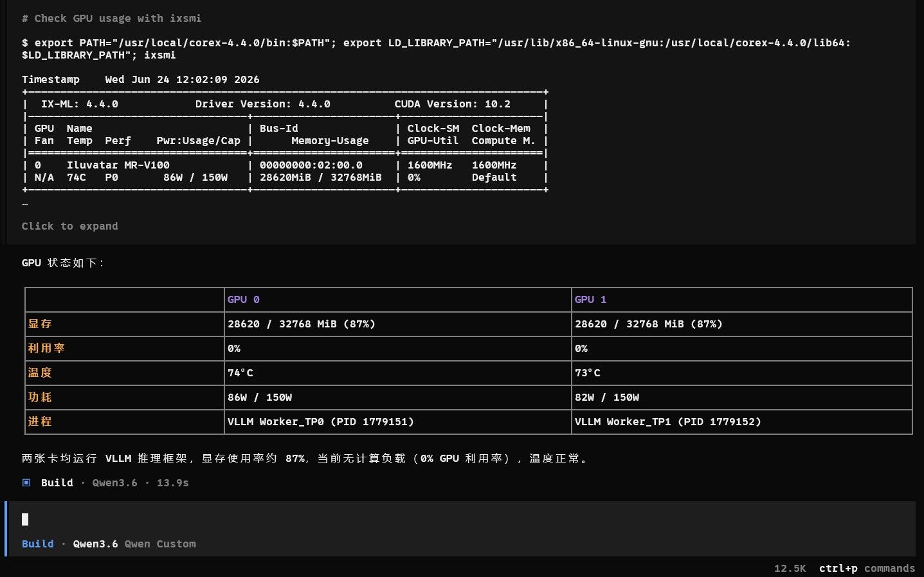Image resolution: width=924 pixels, height=577 pixels.
Task: Click the 13.9s duration in Build status
Action: [x=173, y=482]
